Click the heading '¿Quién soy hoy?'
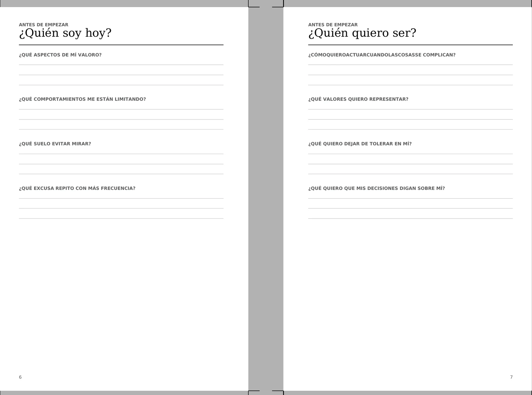This screenshot has width=532, height=395. point(65,33)
